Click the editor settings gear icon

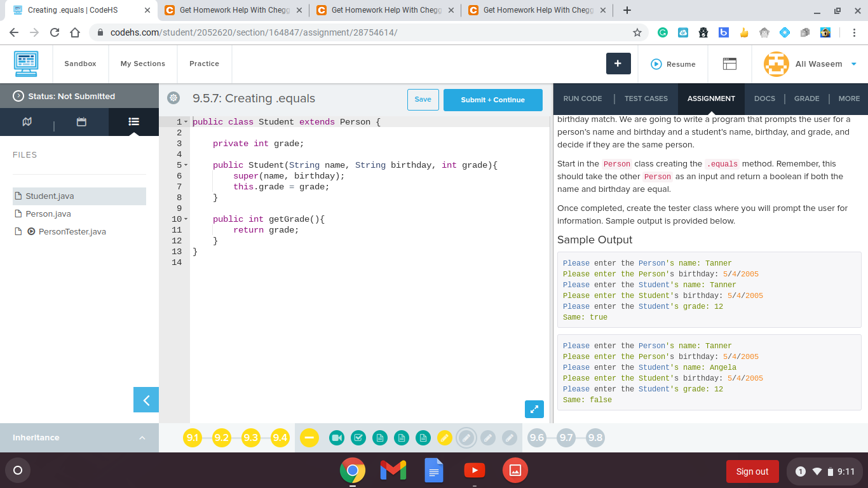click(173, 98)
